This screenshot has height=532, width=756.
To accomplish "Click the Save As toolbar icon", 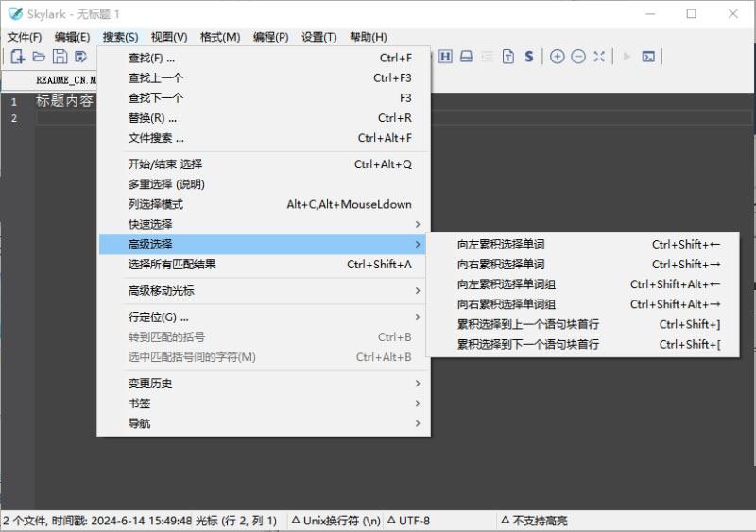I will click(x=80, y=57).
